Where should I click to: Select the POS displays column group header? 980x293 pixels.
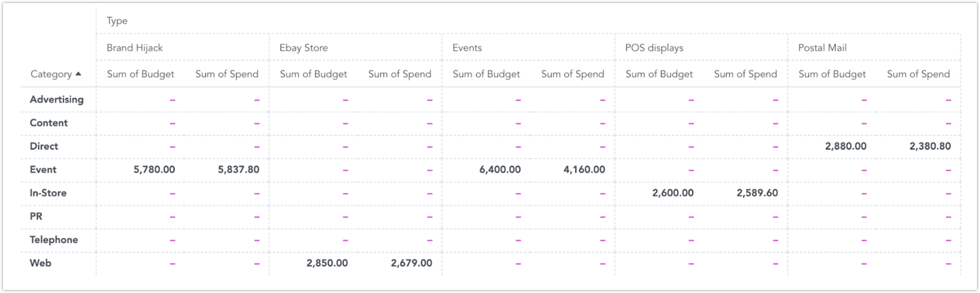(x=654, y=48)
